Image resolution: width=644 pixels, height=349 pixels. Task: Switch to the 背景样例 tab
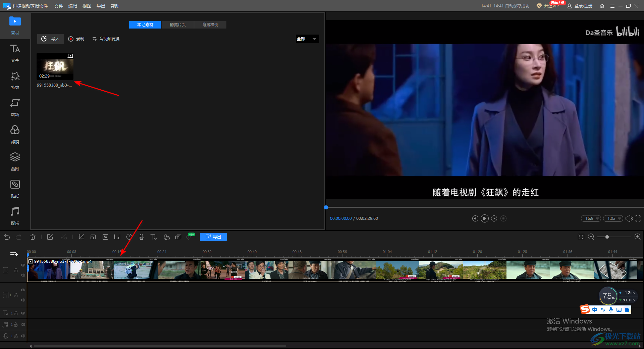point(210,25)
